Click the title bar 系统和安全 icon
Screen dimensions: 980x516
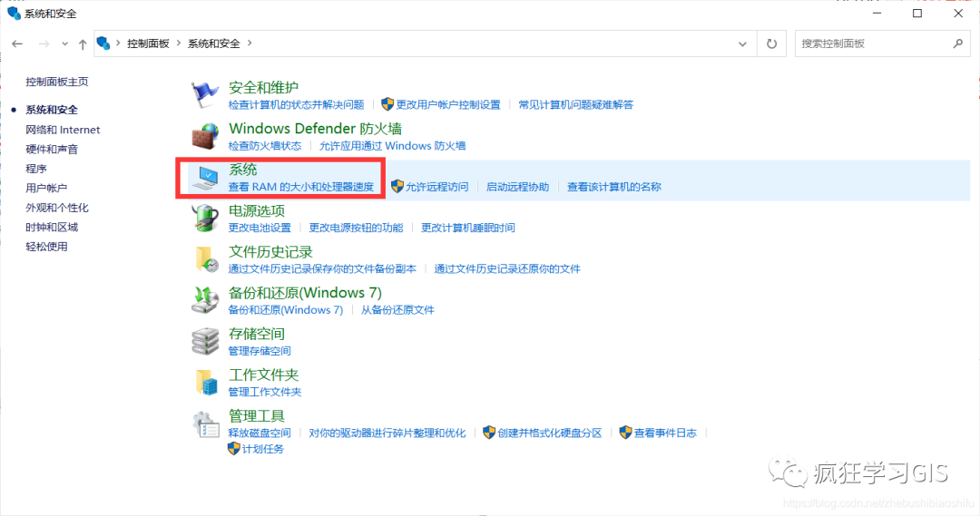14,13
